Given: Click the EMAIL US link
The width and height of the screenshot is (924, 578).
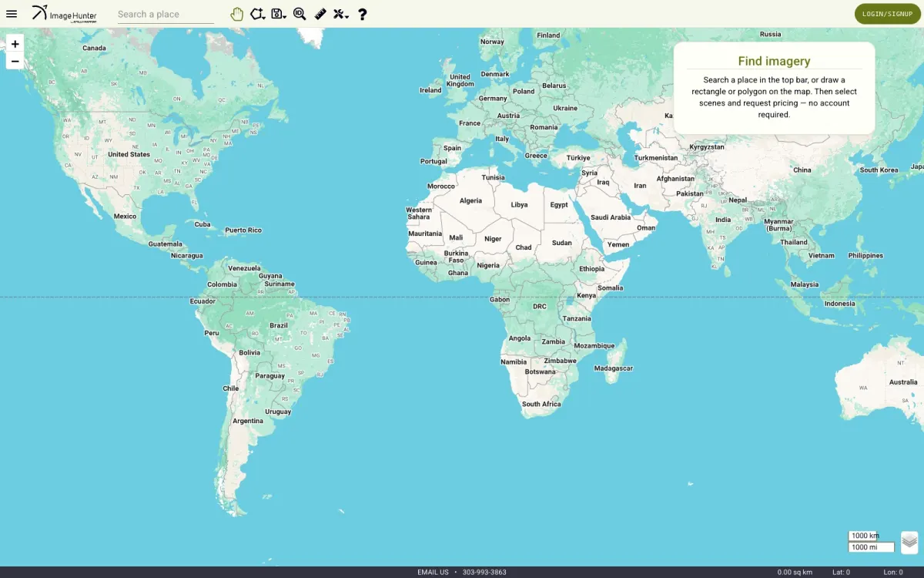Looking at the screenshot, I should (x=433, y=573).
